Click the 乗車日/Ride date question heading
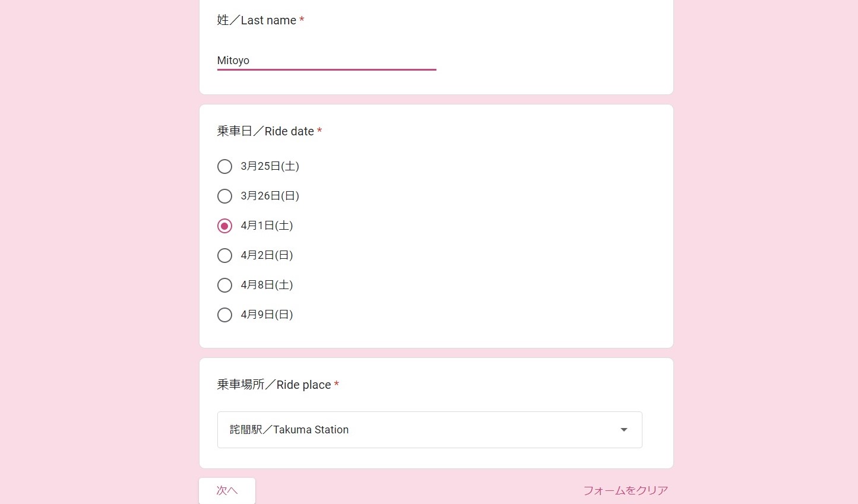This screenshot has height=504, width=858. [x=265, y=131]
